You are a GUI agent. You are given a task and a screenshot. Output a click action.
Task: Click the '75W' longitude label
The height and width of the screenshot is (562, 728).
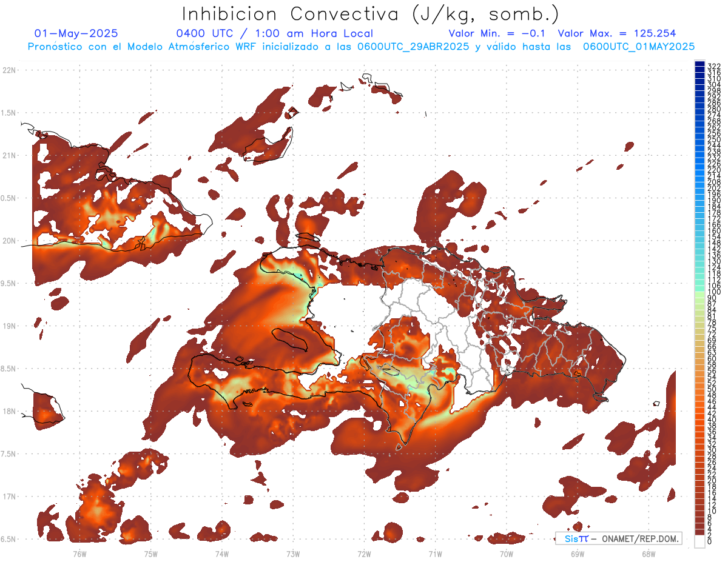[150, 554]
